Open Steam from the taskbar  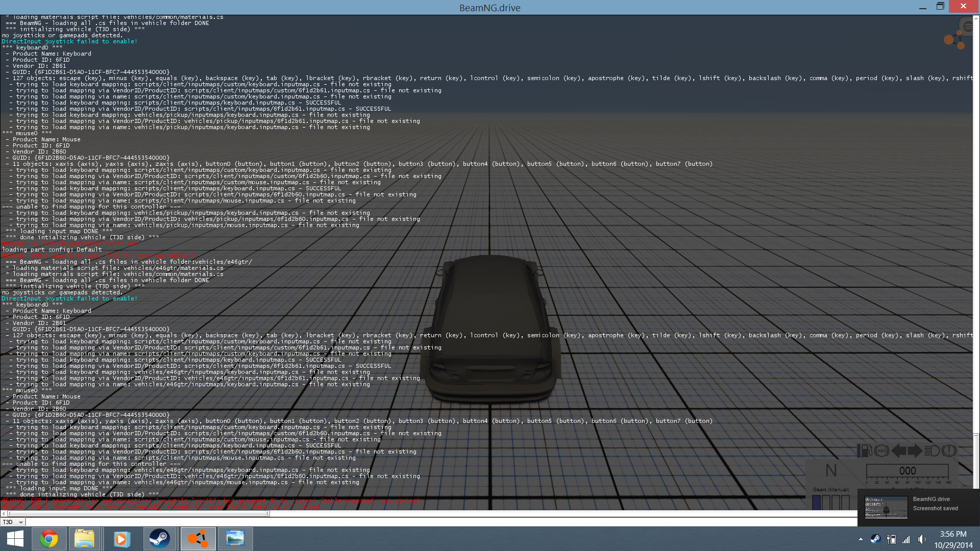coord(159,539)
